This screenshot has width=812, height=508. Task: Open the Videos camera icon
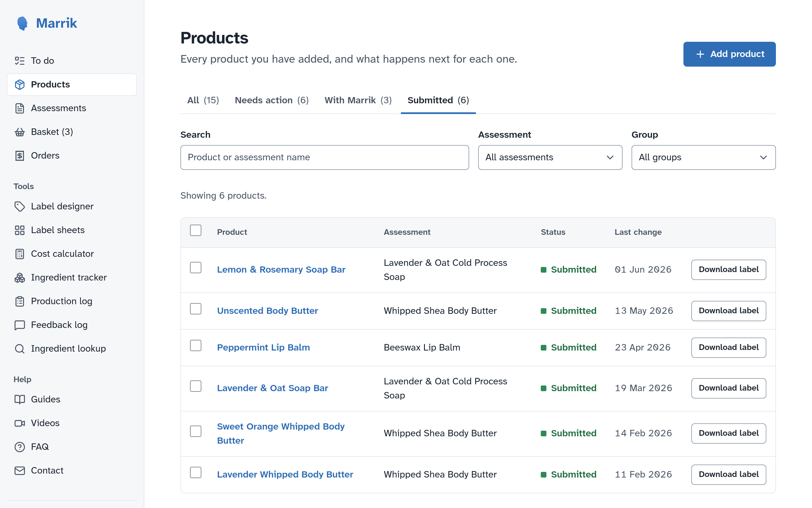click(20, 423)
